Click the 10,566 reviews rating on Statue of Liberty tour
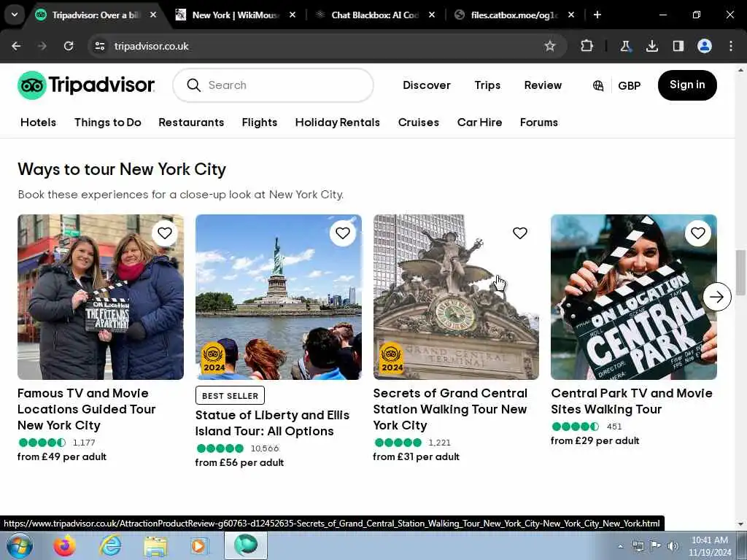Image resolution: width=747 pixels, height=560 pixels. (x=238, y=448)
